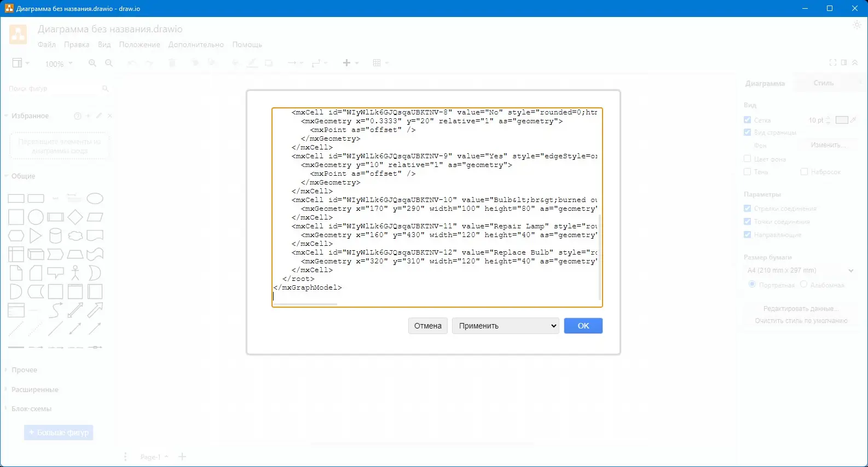Toggle the Направляющие checkbox

(748, 235)
